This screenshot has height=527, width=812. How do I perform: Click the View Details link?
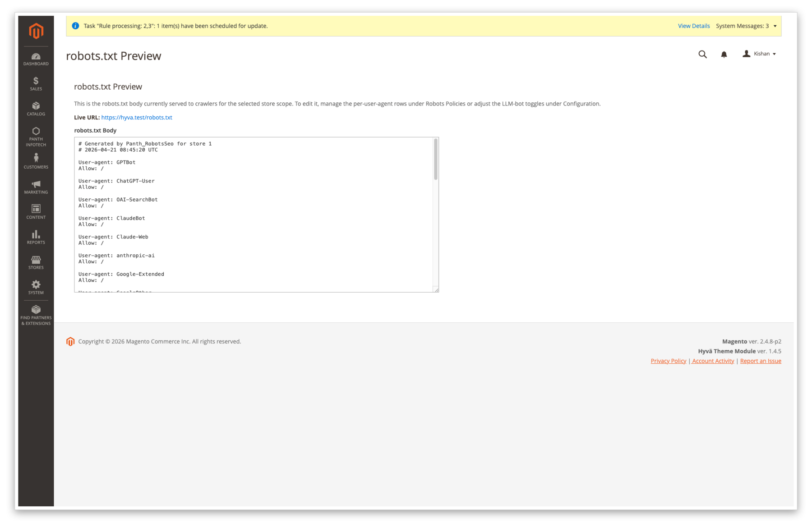point(693,26)
